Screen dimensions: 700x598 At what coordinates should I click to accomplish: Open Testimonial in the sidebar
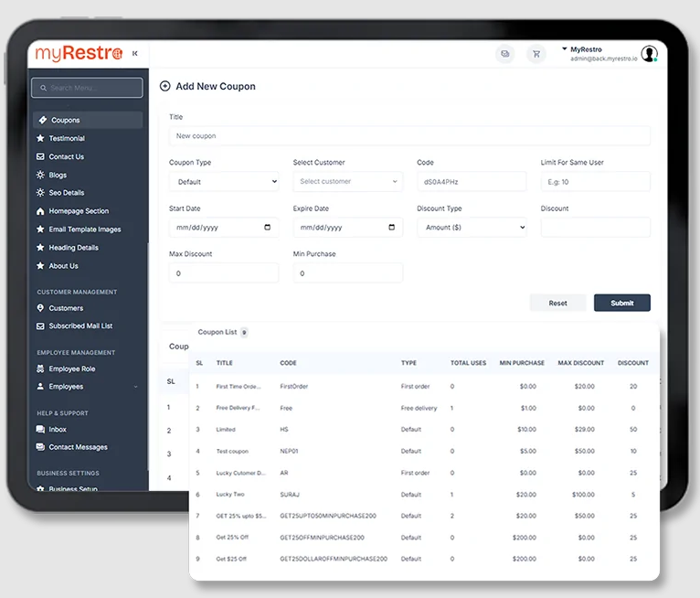[x=67, y=138]
